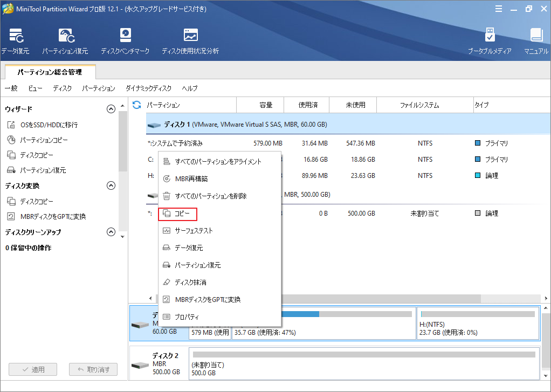Screen dimensions: 551x392
Task: Open the 一般 menu
Action: 11,88
